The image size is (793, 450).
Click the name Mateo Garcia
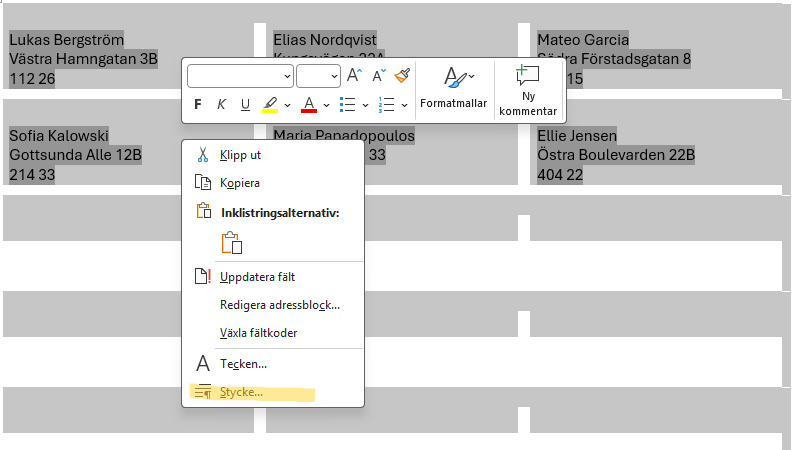pyautogui.click(x=583, y=39)
